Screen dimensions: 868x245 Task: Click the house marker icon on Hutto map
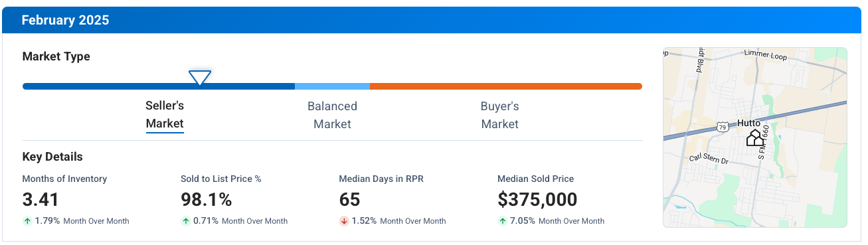tap(755, 138)
